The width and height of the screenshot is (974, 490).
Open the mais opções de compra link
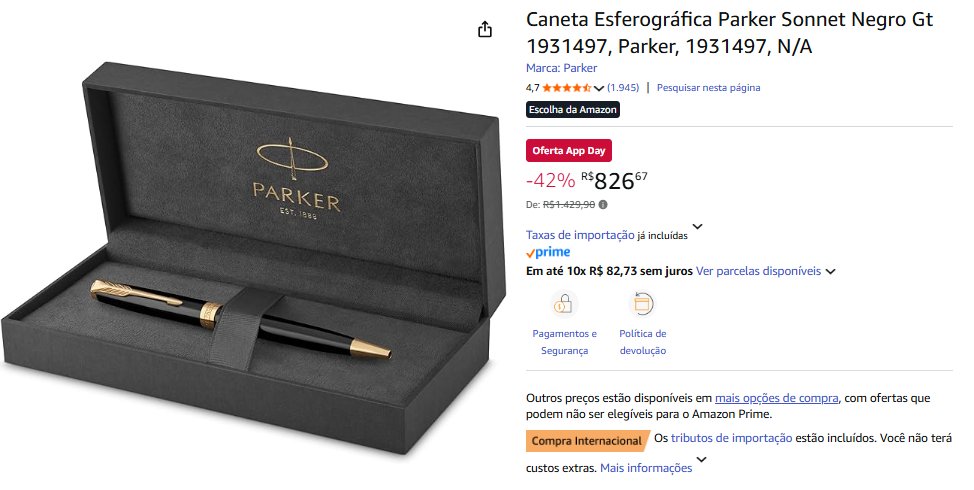click(776, 398)
